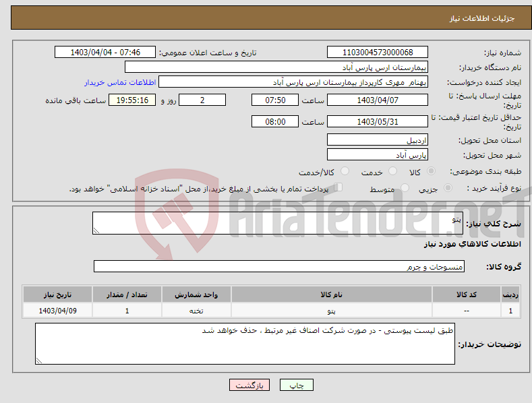The image size is (532, 403).
Task: Click the item name cell پتو in table
Action: point(332,311)
